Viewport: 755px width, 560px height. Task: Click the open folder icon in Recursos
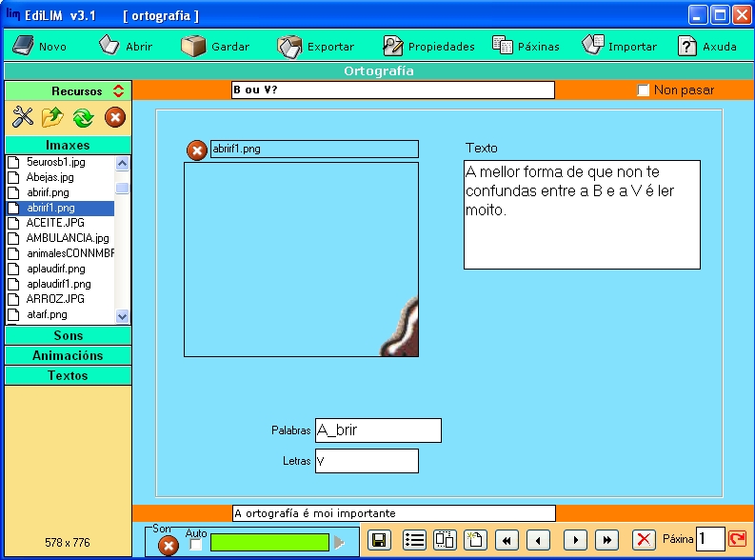coord(52,117)
